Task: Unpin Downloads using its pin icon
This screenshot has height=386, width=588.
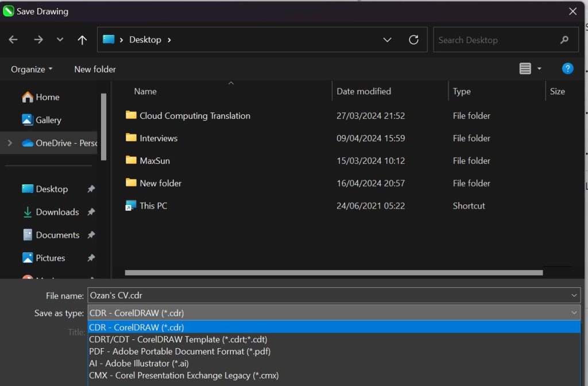Action: tap(91, 212)
